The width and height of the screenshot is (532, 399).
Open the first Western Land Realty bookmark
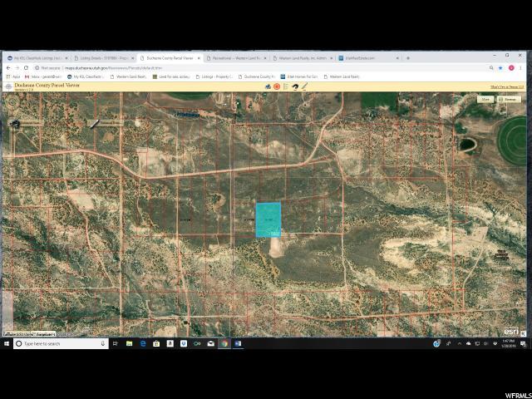(x=128, y=77)
